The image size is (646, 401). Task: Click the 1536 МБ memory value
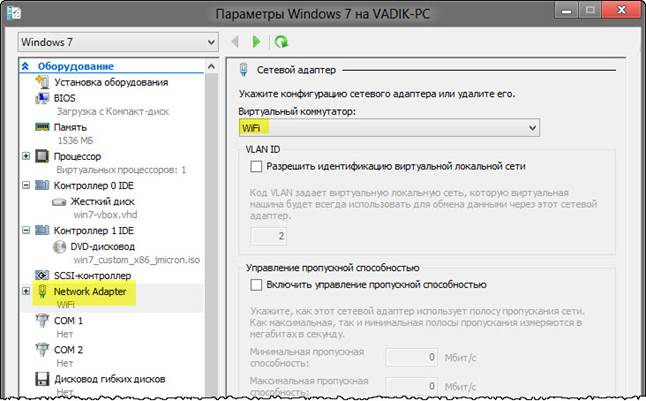coord(75,141)
